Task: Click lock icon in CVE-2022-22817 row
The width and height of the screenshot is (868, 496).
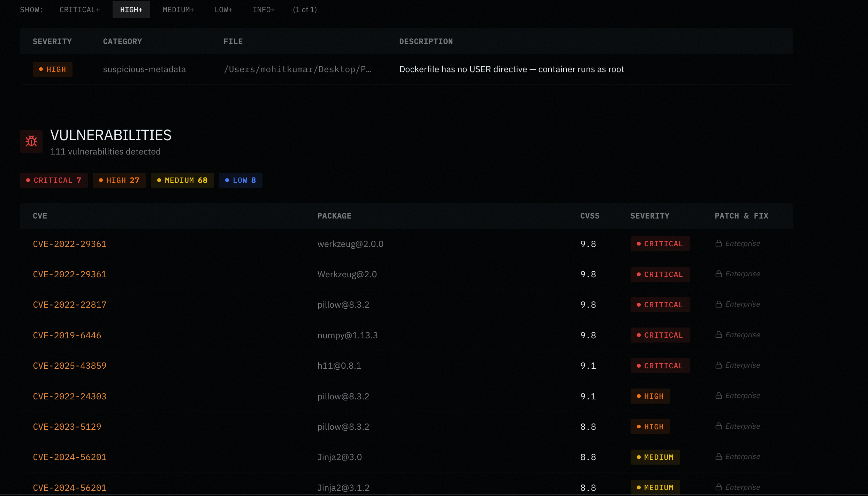Action: [718, 304]
